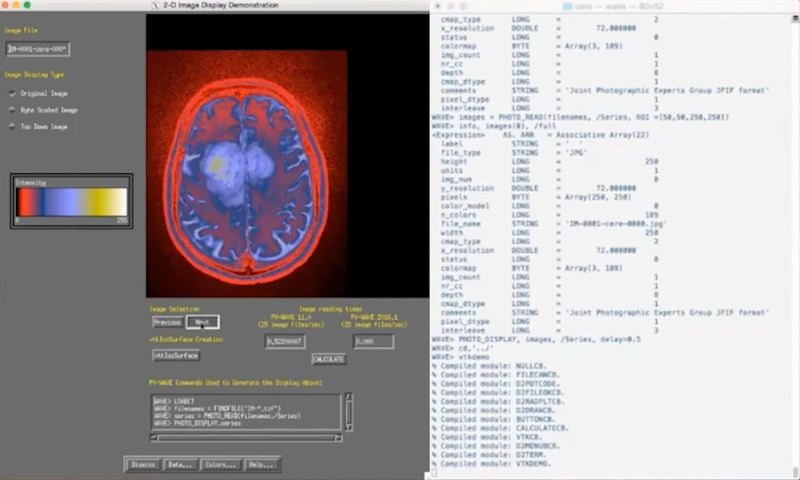Click the terminal window vertical scrollbar
800x480 pixels.
(795, 245)
